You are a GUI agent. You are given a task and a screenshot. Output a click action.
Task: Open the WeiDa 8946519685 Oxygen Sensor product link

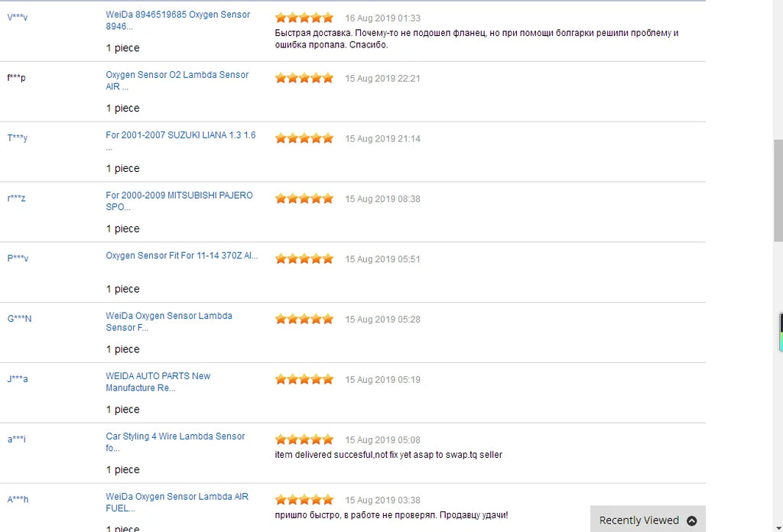(x=177, y=21)
